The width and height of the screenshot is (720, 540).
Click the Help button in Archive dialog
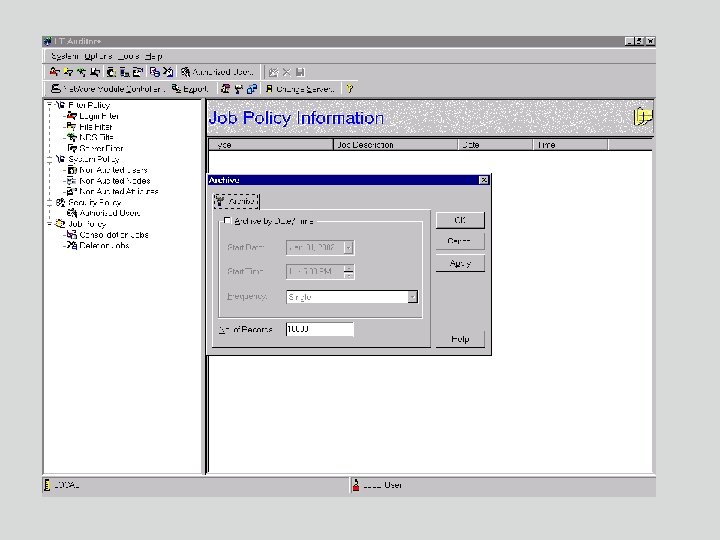click(x=460, y=339)
